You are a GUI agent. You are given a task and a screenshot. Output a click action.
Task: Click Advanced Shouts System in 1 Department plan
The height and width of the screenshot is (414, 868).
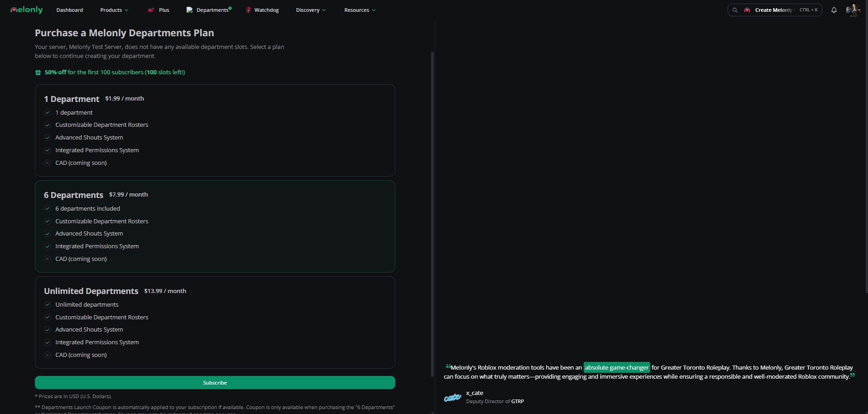89,137
